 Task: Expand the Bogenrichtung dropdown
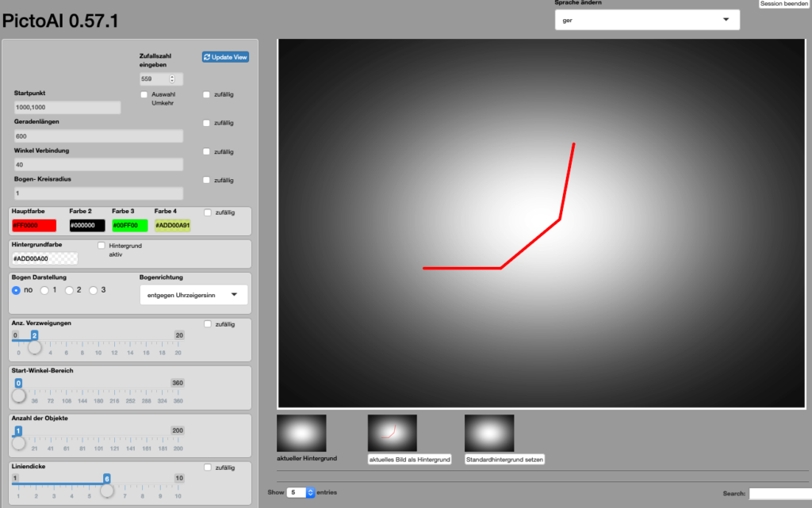(193, 295)
